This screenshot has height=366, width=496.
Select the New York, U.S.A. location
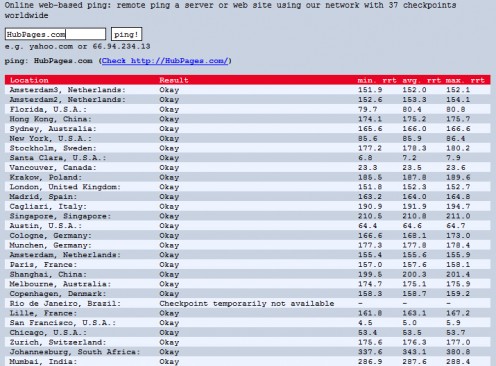point(50,138)
